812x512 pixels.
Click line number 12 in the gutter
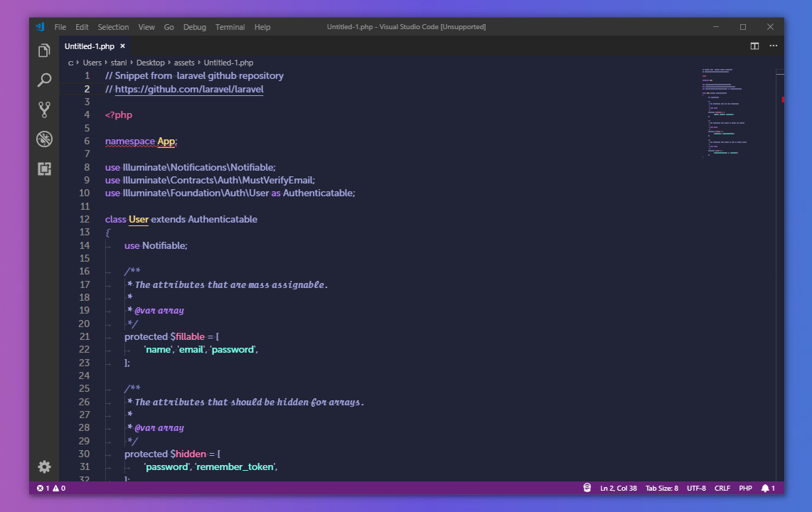point(84,219)
